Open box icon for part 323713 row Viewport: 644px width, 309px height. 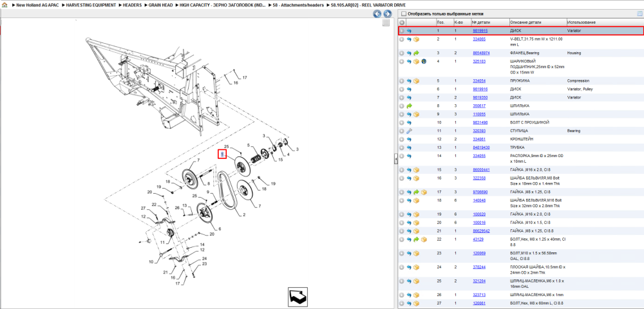coord(416,295)
